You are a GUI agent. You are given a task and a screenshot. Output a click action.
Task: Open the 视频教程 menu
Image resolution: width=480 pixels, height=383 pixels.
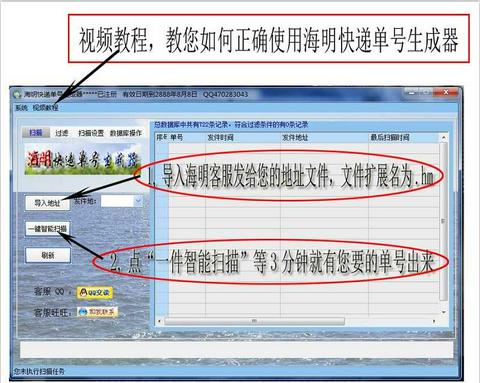click(x=45, y=108)
